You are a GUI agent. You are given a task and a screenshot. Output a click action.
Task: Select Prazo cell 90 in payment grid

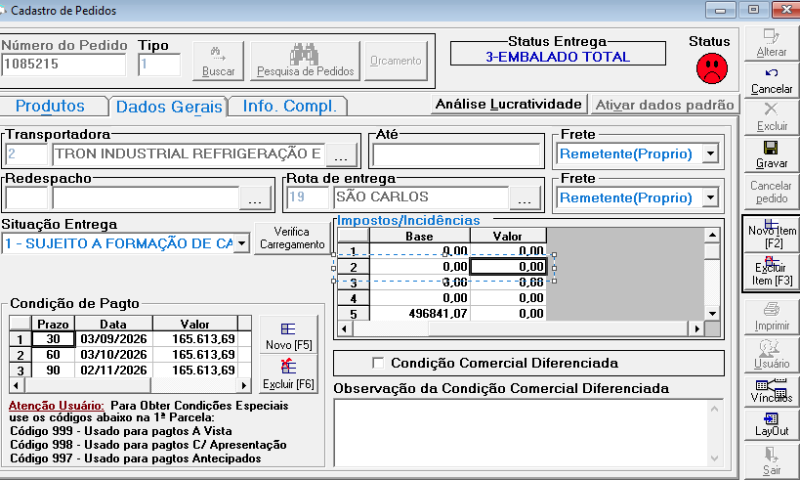pos(54,370)
